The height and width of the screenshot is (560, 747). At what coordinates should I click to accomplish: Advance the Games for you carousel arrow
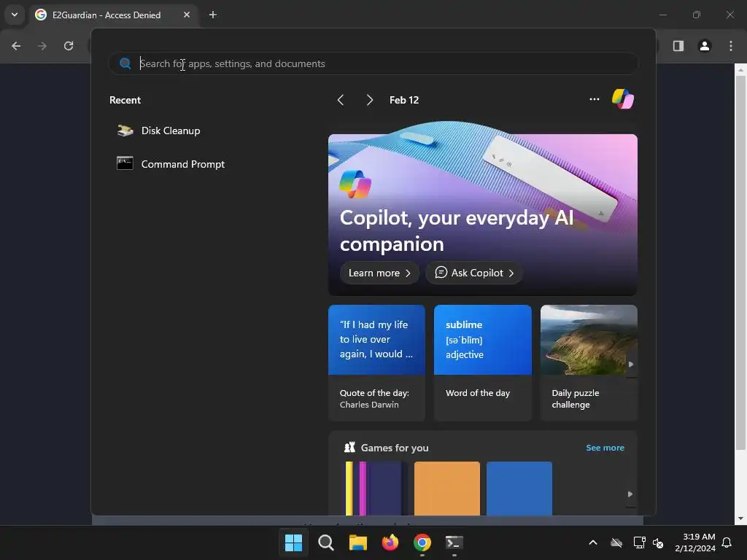630,494
